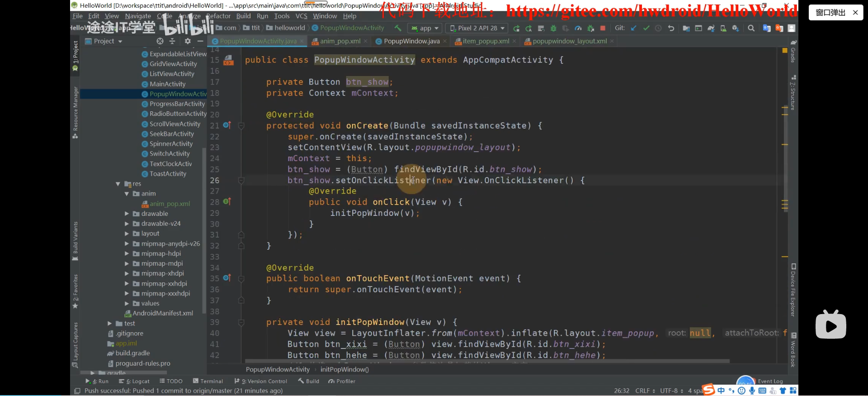Close the PopupWindowActivity.java tab
The image size is (868, 396).
tap(302, 41)
